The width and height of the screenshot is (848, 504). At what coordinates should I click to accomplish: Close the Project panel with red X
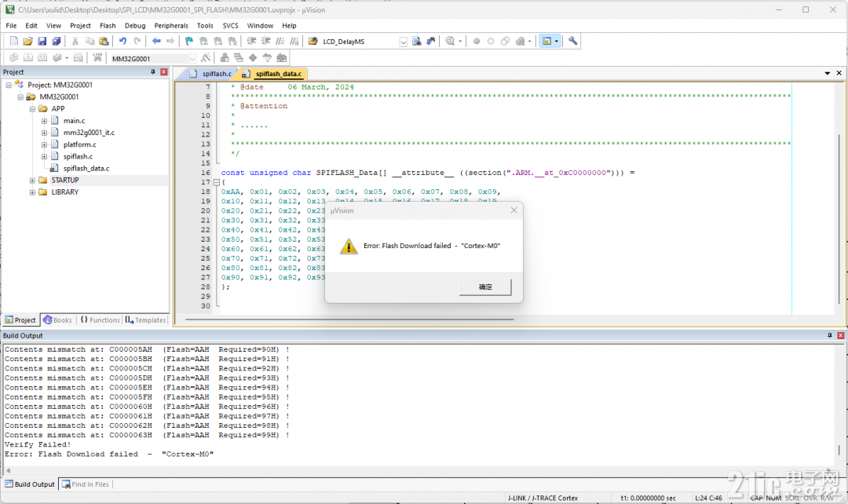click(164, 72)
